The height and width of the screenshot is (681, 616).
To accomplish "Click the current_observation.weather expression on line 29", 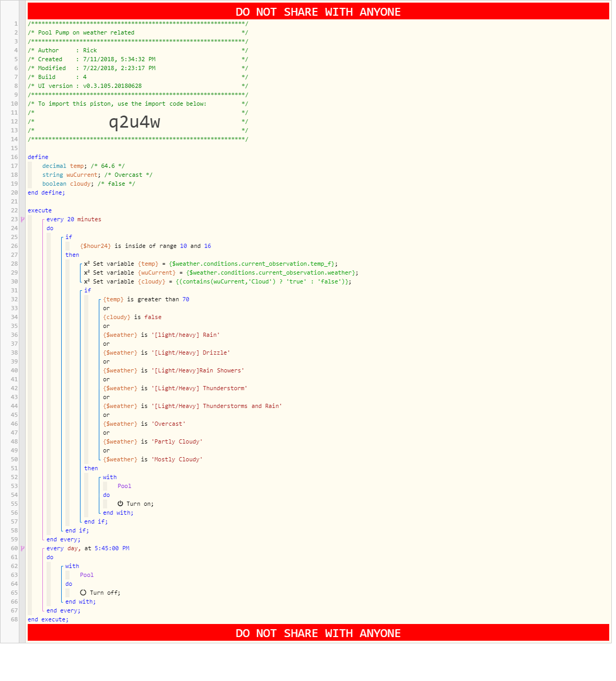I will click(x=272, y=273).
